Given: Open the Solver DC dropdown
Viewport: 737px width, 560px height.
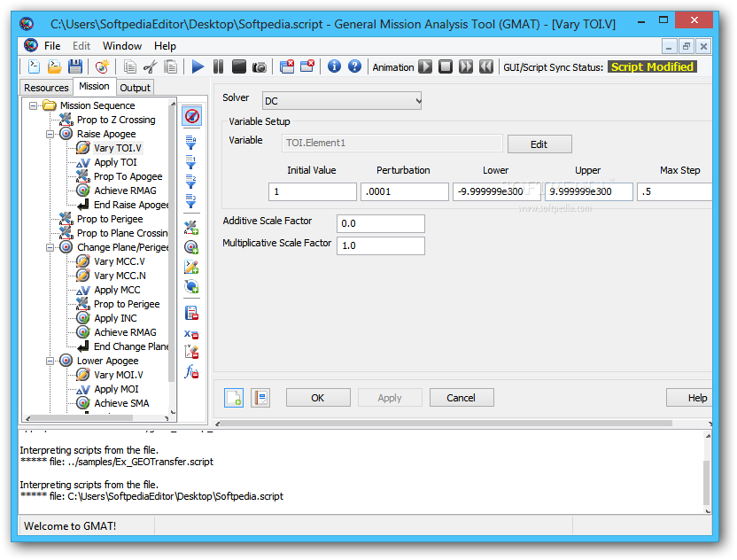Looking at the screenshot, I should (x=342, y=101).
